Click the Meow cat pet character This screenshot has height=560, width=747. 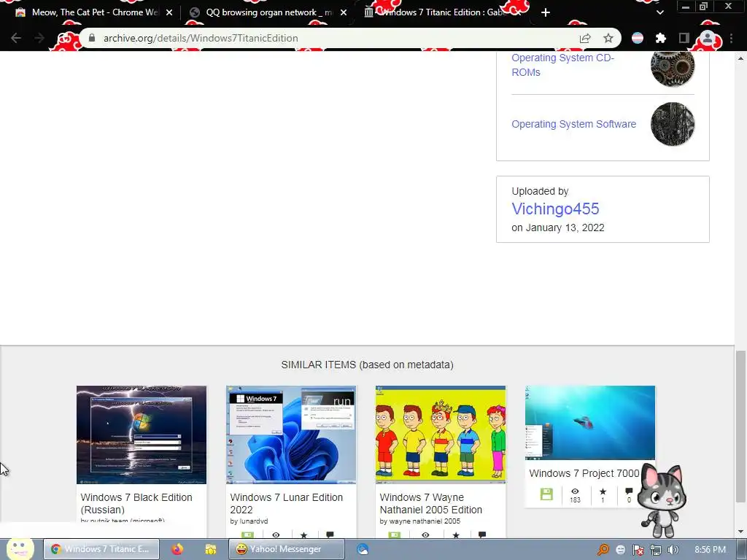pyautogui.click(x=663, y=500)
